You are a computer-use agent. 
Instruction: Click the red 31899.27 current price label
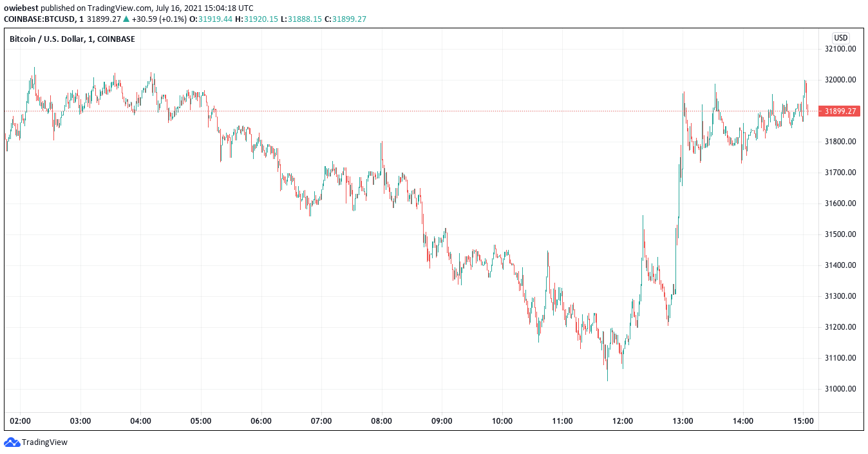click(x=840, y=111)
